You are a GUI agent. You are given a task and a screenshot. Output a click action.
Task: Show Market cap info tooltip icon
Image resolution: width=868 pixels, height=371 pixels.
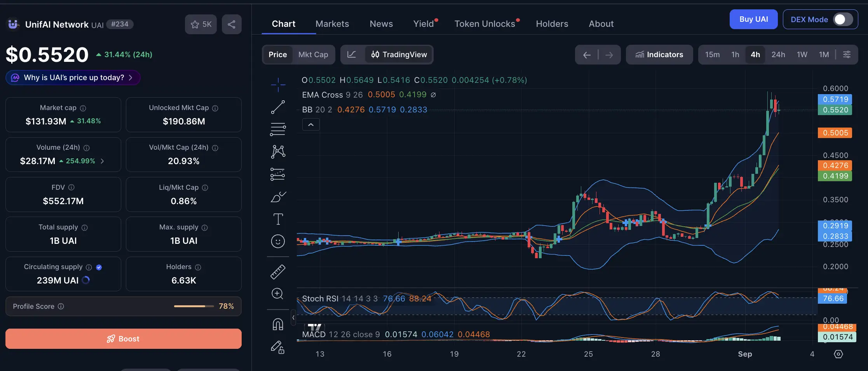83,108
